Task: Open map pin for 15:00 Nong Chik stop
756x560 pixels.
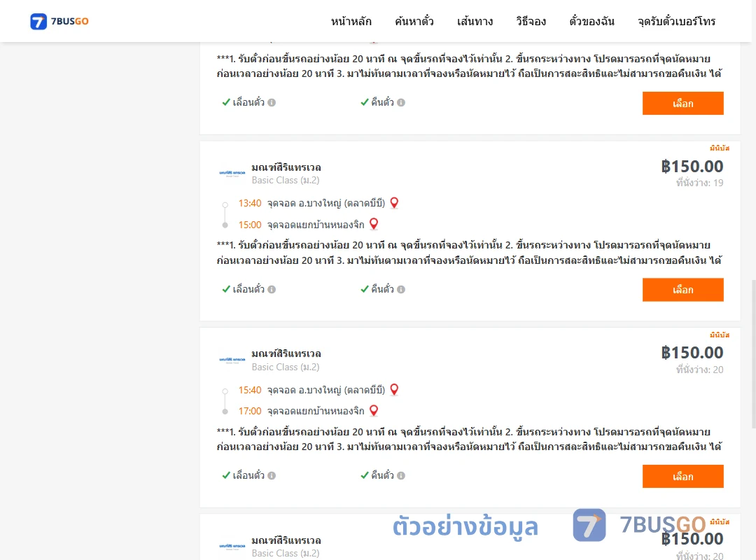Action: (x=374, y=224)
